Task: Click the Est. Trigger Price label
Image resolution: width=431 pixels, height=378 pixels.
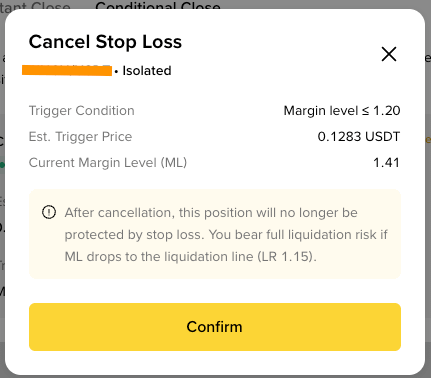Action: click(x=80, y=137)
